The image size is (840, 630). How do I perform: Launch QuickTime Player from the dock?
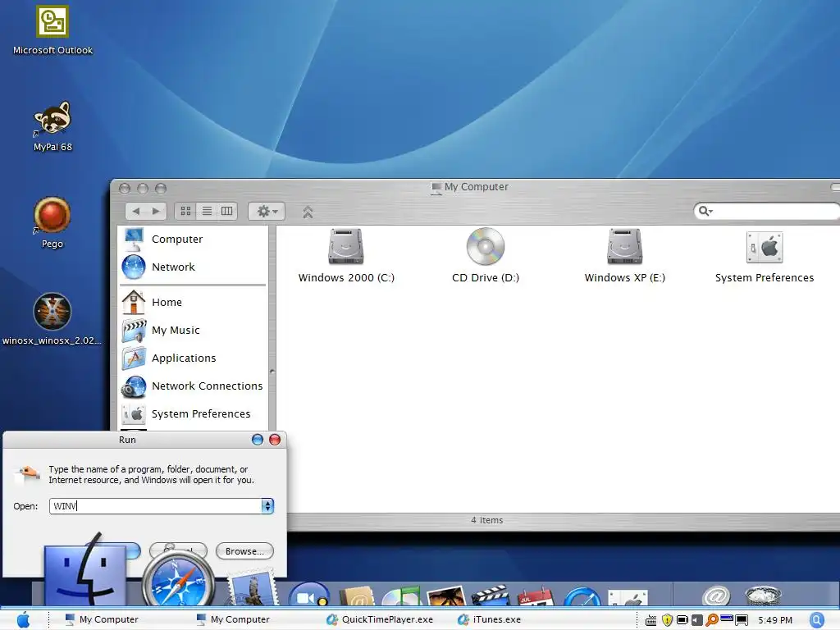582,597
